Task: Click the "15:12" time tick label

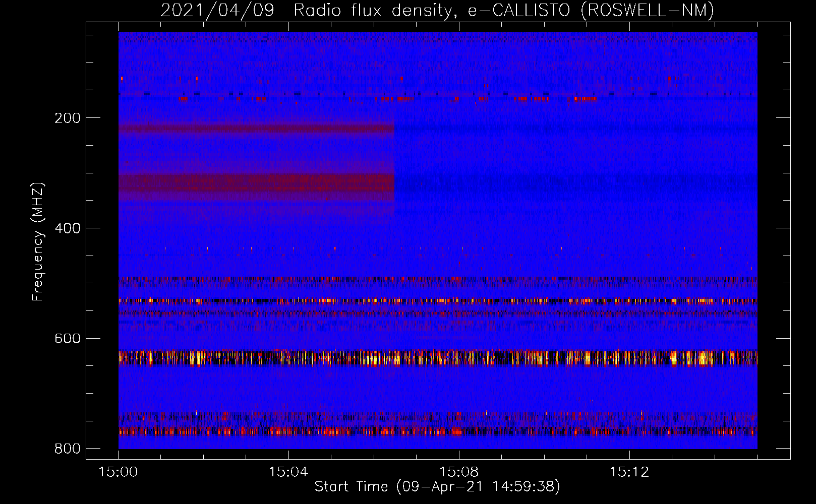Action: click(x=629, y=472)
